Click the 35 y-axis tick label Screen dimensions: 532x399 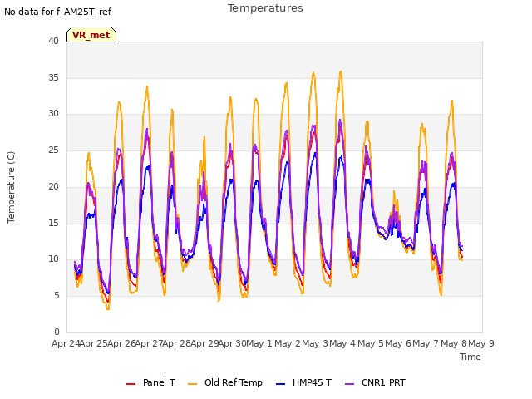[x=53, y=77]
